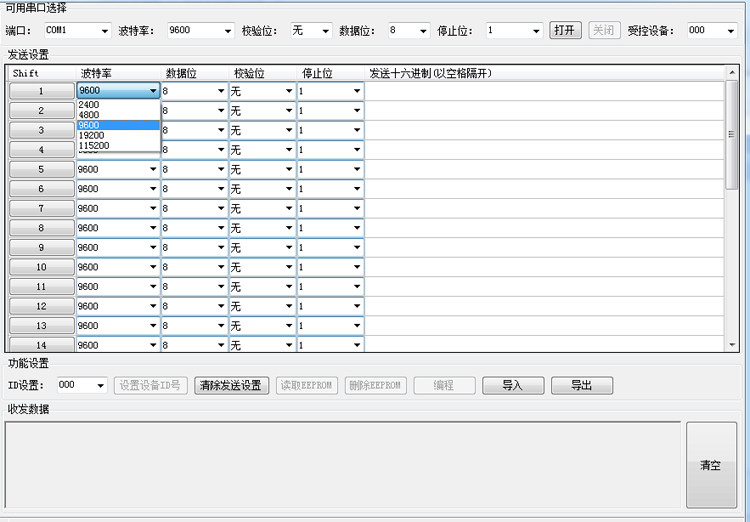Click Shift button 2
Viewport: 750px width, 522px height.
pyautogui.click(x=42, y=111)
